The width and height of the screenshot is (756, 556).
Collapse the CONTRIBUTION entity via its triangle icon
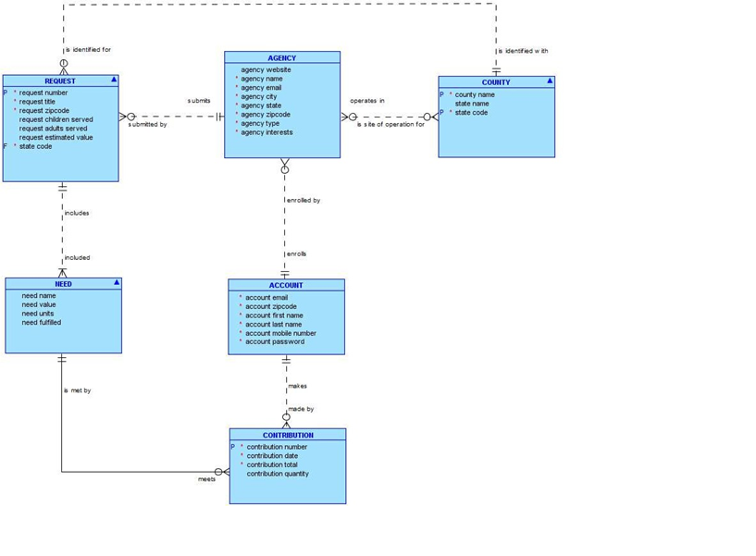pyautogui.click(x=340, y=435)
